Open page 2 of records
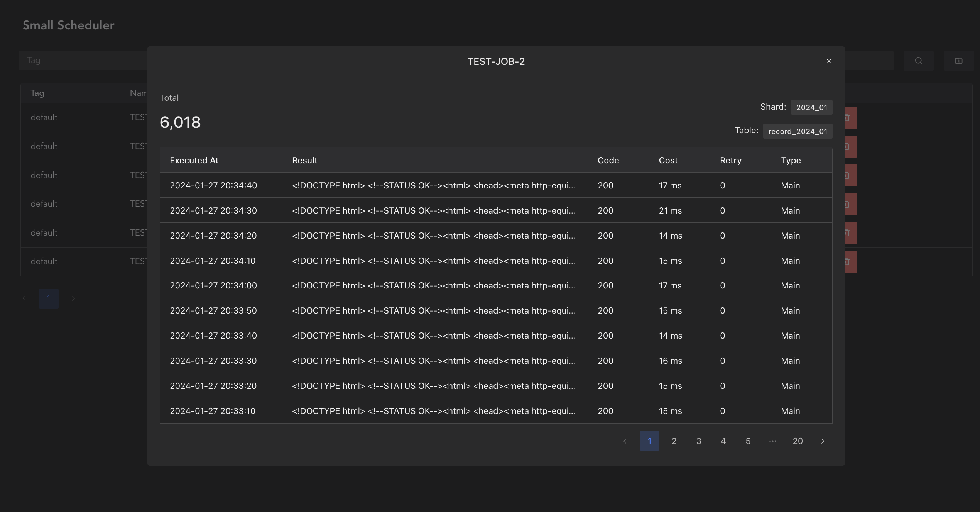 click(674, 441)
